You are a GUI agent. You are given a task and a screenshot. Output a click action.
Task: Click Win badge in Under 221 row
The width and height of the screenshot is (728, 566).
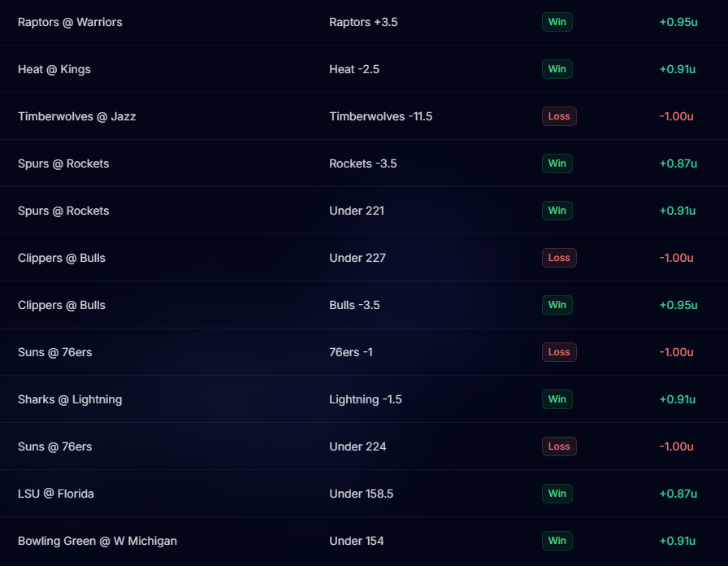tap(557, 211)
